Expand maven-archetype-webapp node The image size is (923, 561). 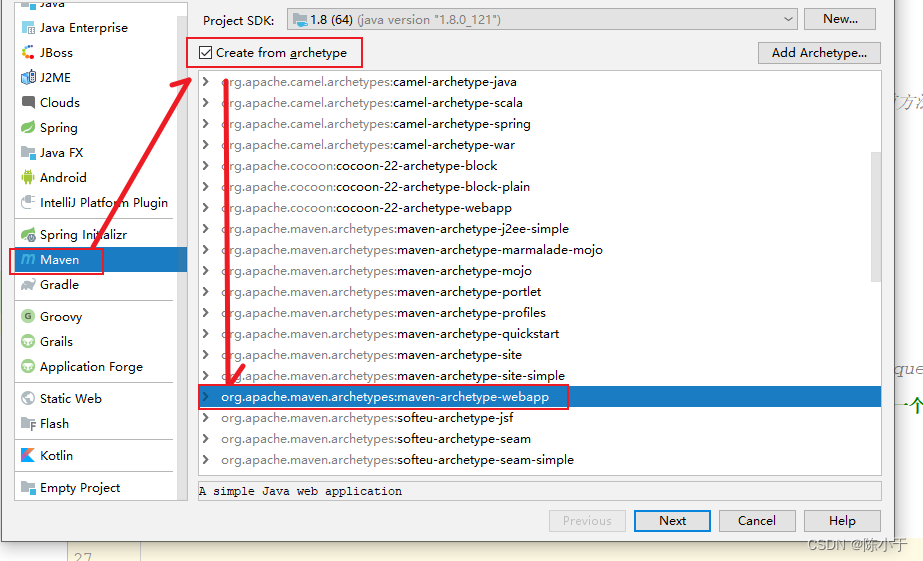coord(205,397)
